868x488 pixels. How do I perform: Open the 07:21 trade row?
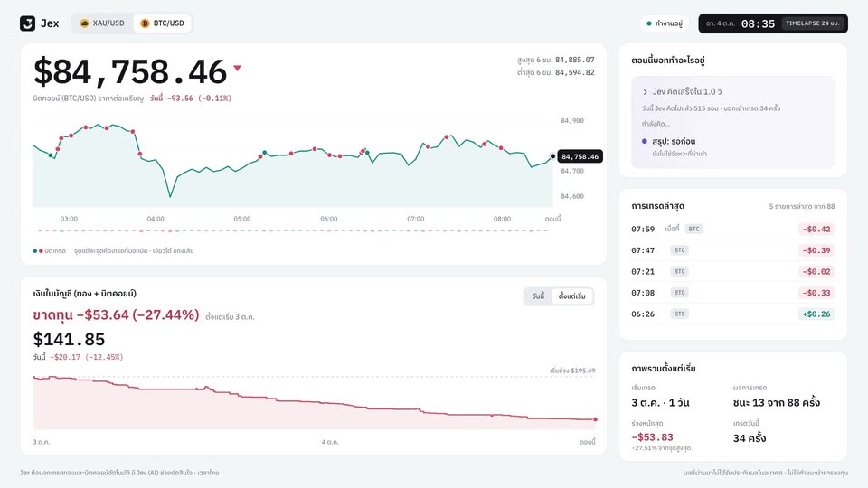tap(733, 271)
